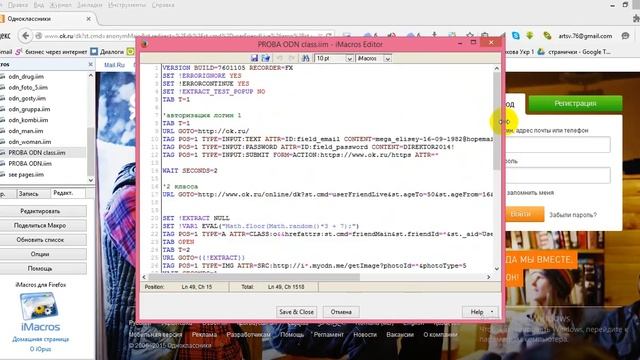Select PROBA ODN.iim macro

point(30,164)
